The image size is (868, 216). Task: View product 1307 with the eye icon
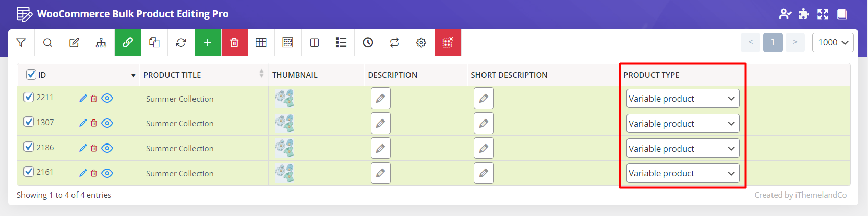[x=107, y=123]
